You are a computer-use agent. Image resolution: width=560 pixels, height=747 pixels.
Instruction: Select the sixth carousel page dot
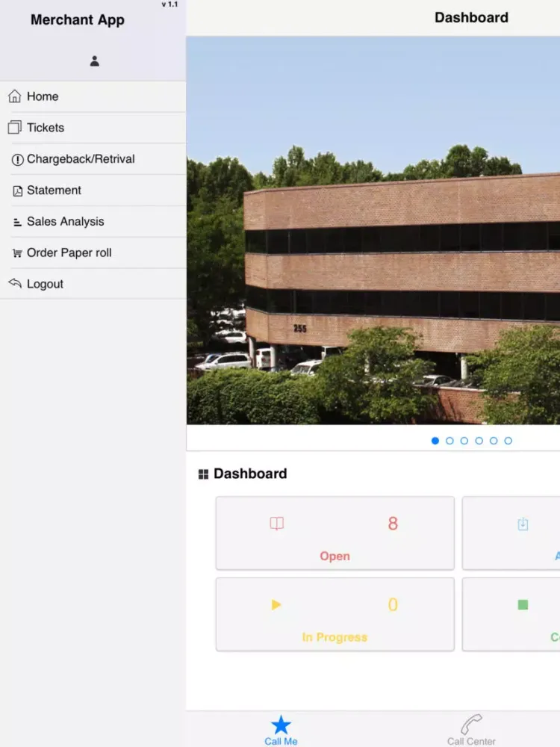point(508,441)
